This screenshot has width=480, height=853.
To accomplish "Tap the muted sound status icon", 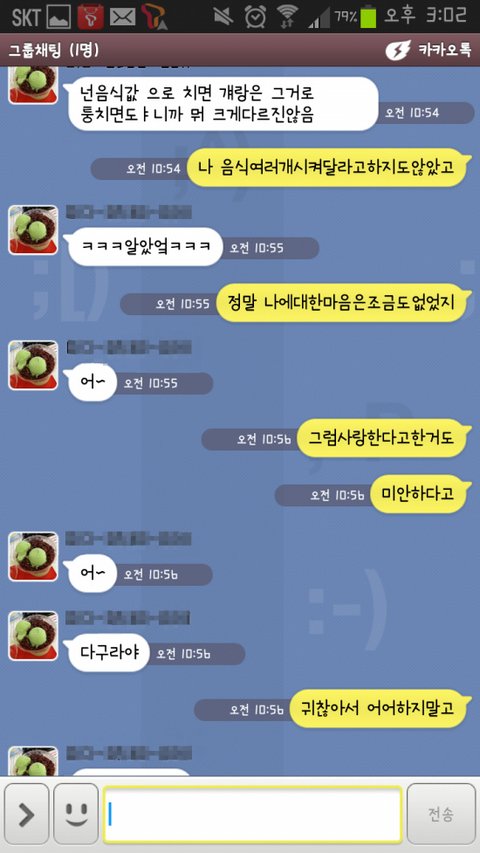I will 222,17.
